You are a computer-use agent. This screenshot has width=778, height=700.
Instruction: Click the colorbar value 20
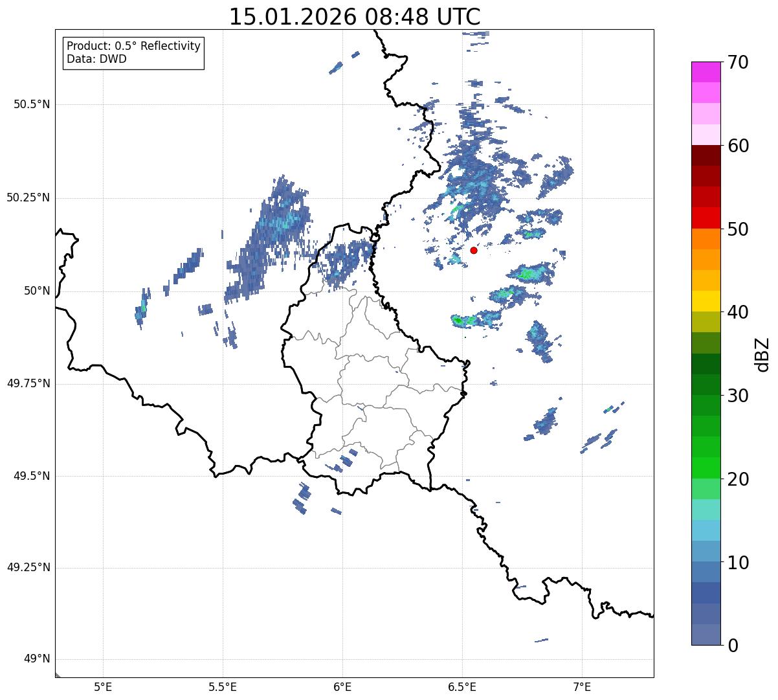[738, 479]
